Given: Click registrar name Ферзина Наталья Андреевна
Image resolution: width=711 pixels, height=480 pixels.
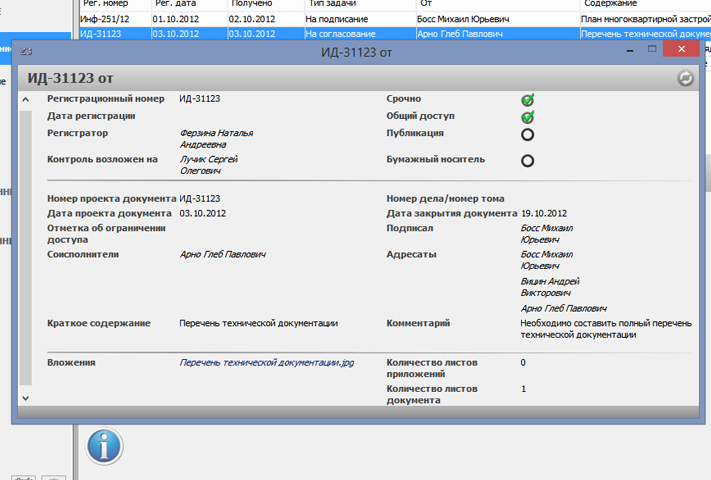Looking at the screenshot, I should pyautogui.click(x=216, y=138).
